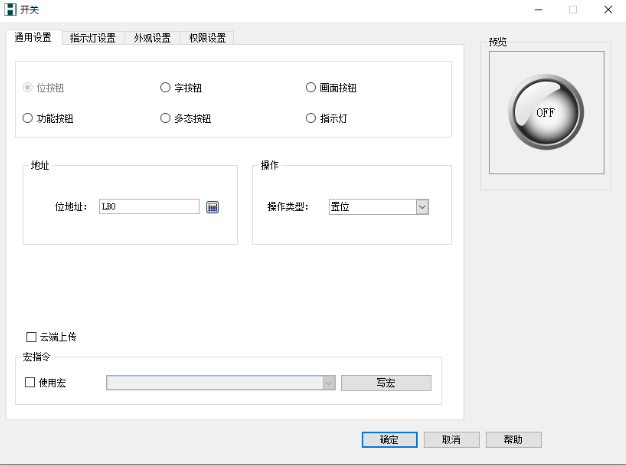Confirm with the 确定 button
This screenshot has height=466, width=626.
[x=389, y=440]
